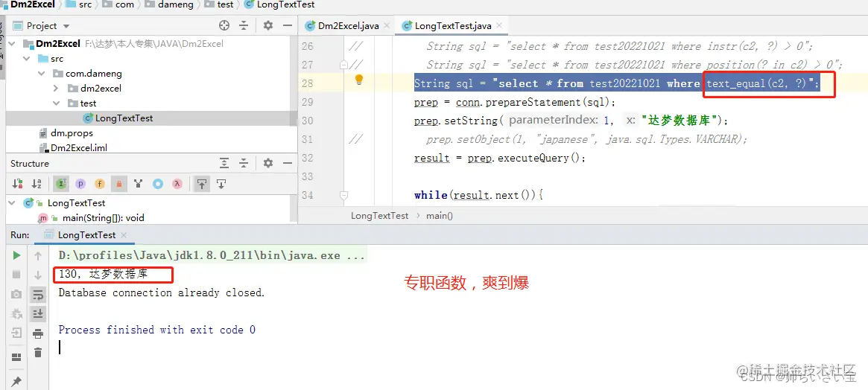Image resolution: width=868 pixels, height=390 pixels.
Task: Clear console output with trash icon
Action: [38, 352]
